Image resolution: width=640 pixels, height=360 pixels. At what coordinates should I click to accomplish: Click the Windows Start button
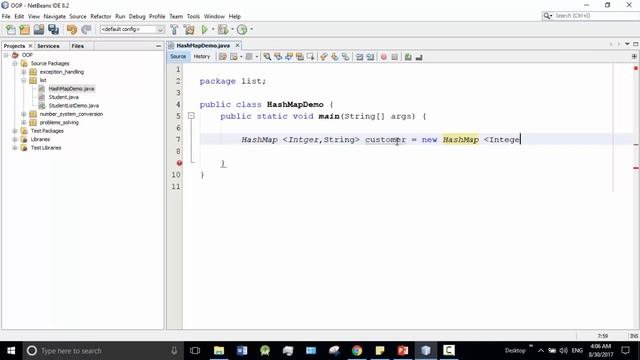coord(11,351)
